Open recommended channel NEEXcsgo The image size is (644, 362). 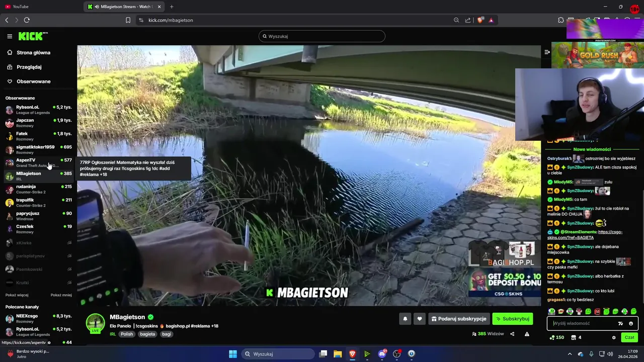click(x=38, y=318)
